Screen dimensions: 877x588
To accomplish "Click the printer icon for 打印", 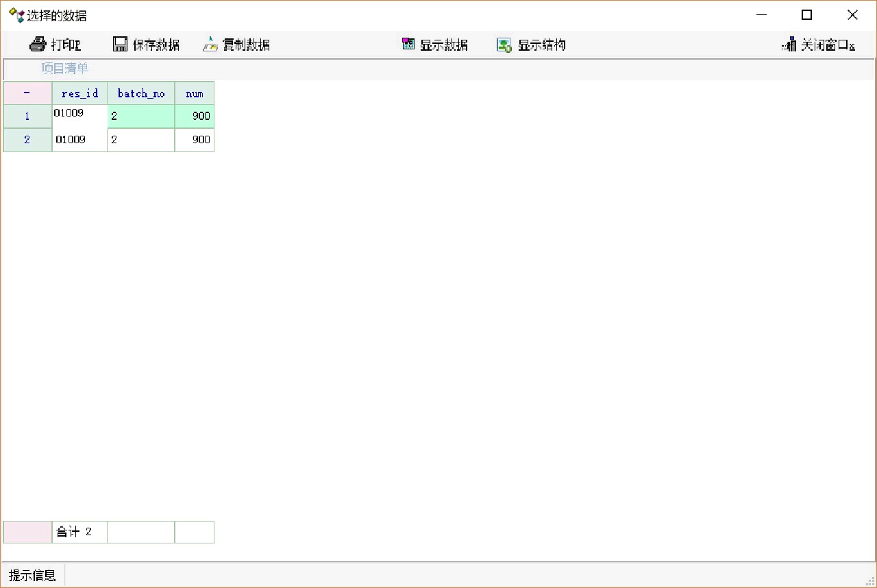I will (x=37, y=45).
